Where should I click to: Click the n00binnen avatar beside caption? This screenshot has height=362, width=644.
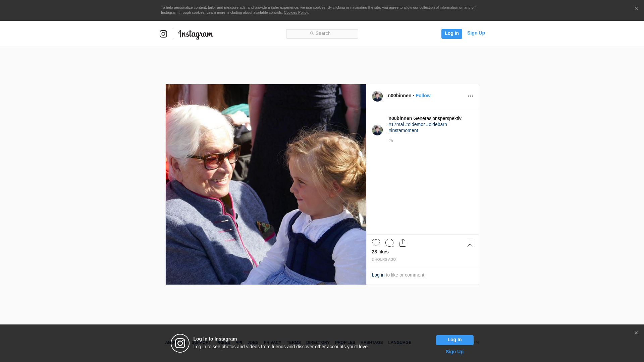(377, 130)
